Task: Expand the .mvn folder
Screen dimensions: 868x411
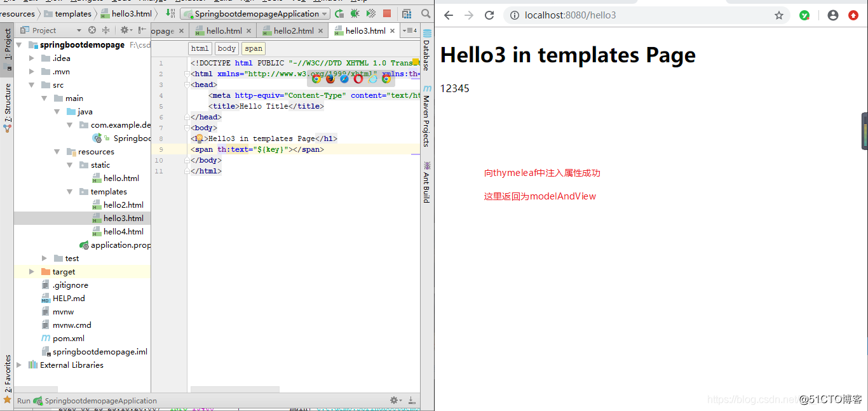Action: pos(32,72)
